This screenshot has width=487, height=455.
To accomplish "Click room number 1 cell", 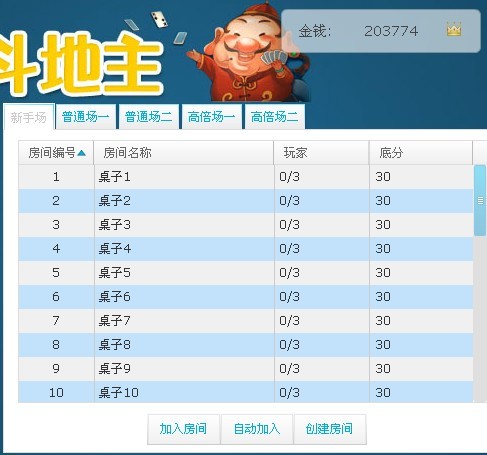I will click(x=56, y=177).
